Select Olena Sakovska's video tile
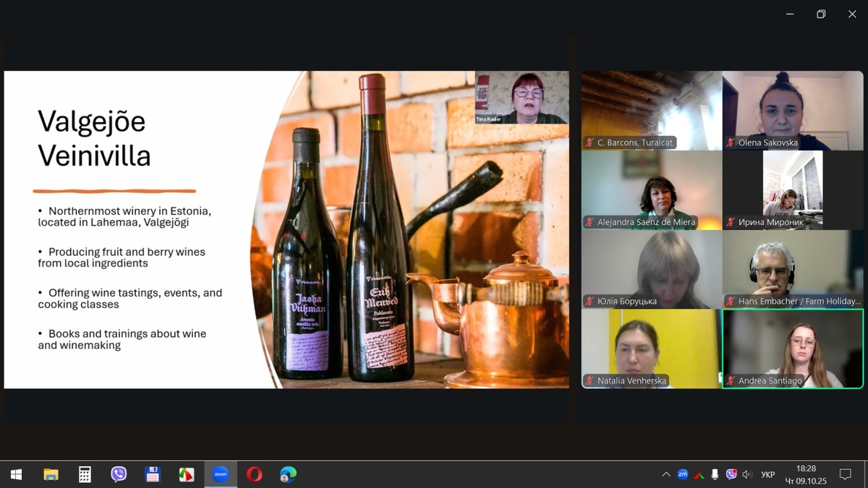868x488 pixels. [x=792, y=110]
